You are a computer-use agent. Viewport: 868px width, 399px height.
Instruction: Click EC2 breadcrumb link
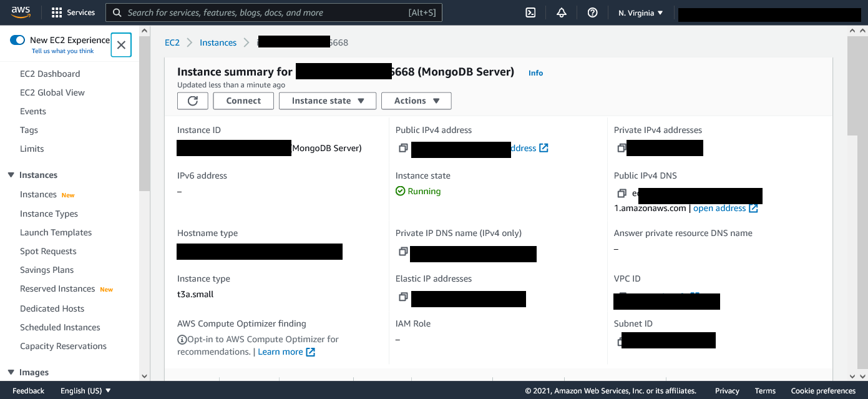coord(172,42)
